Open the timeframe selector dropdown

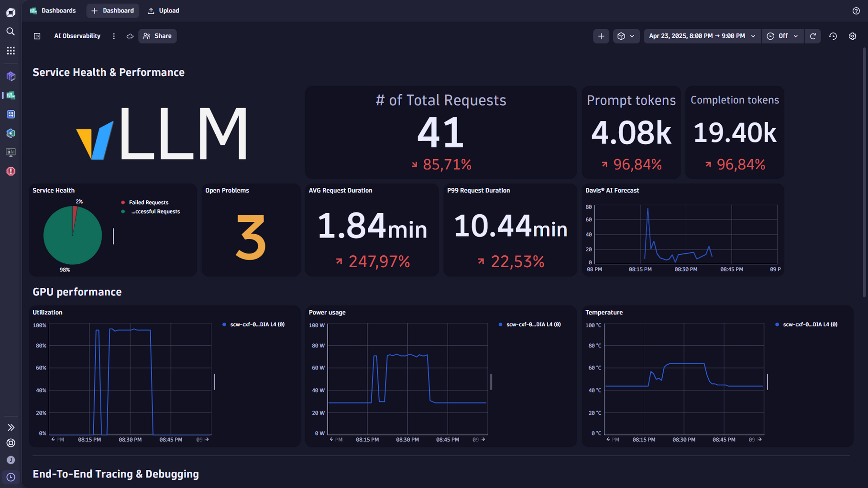coord(702,36)
